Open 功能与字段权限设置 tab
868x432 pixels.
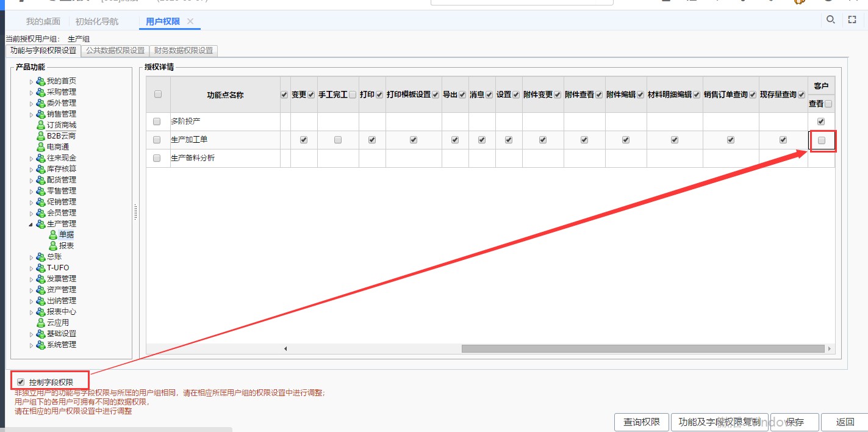pos(43,51)
